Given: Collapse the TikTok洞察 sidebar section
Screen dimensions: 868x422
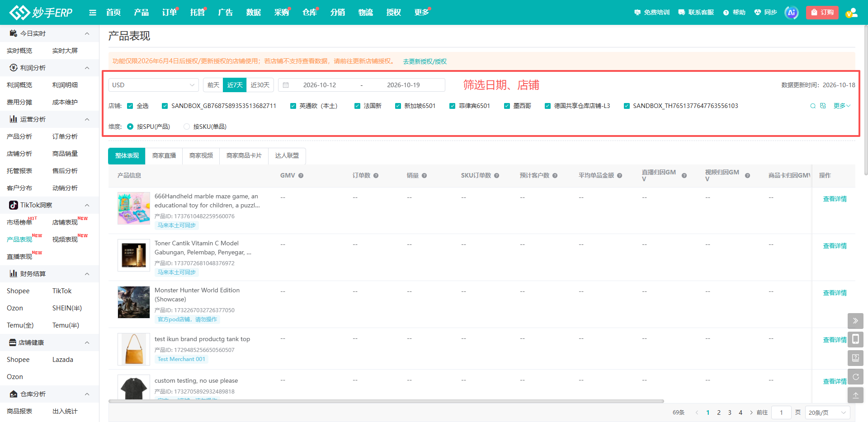Looking at the screenshot, I should click(x=87, y=205).
